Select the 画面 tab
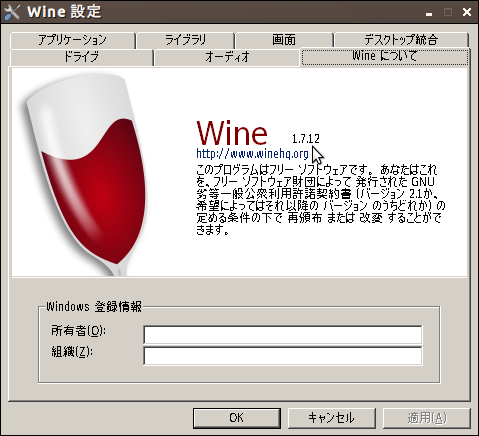The width and height of the screenshot is (479, 436). 284,40
